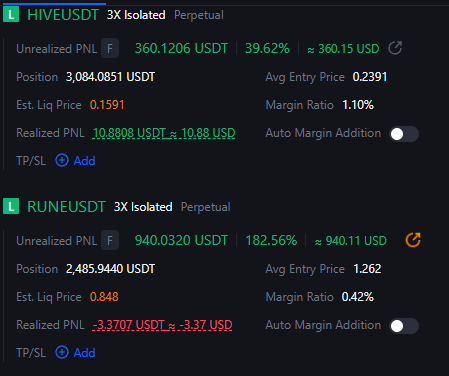Click the share icon for HIVEUSDT PNL
Image resolution: width=449 pixels, height=376 pixels.
(x=395, y=48)
